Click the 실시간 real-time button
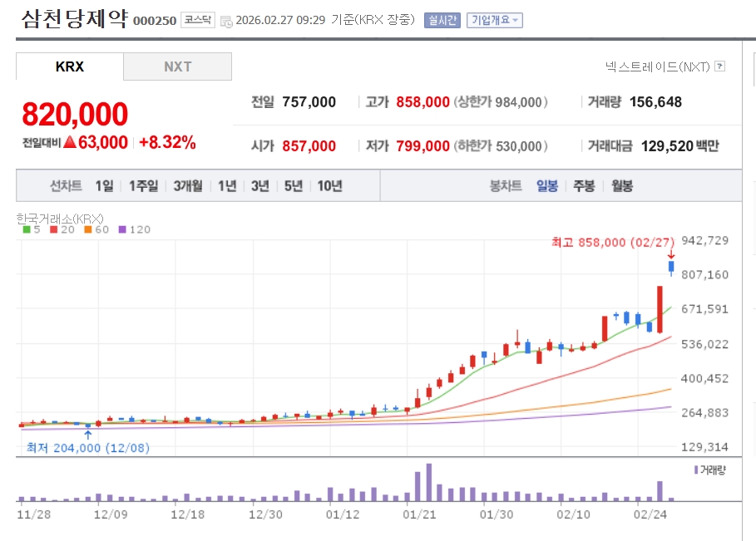 pos(442,21)
